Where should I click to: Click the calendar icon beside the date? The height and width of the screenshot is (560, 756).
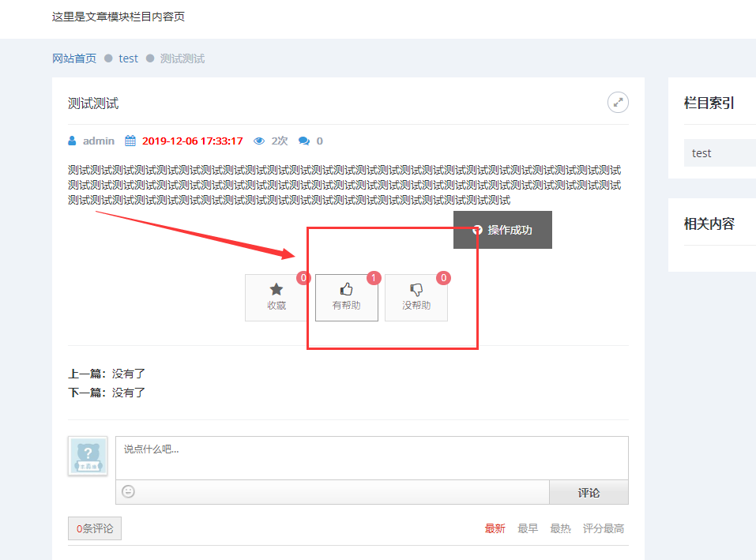click(x=130, y=141)
